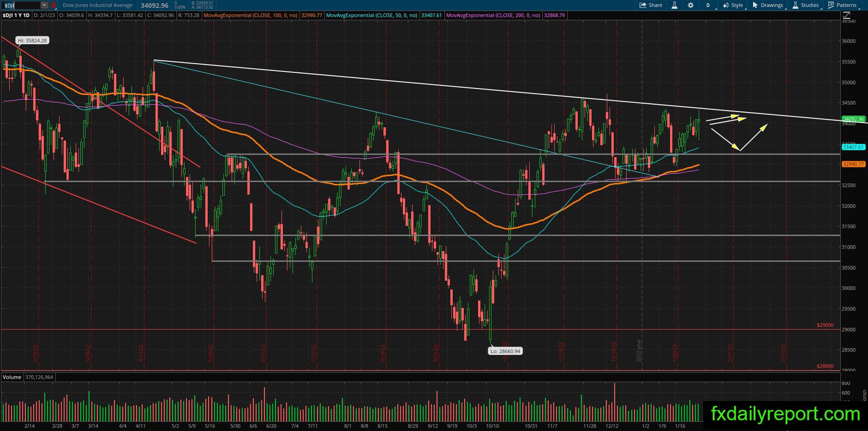Click the Volume study label
This screenshot has width=868, height=431.
12,377
